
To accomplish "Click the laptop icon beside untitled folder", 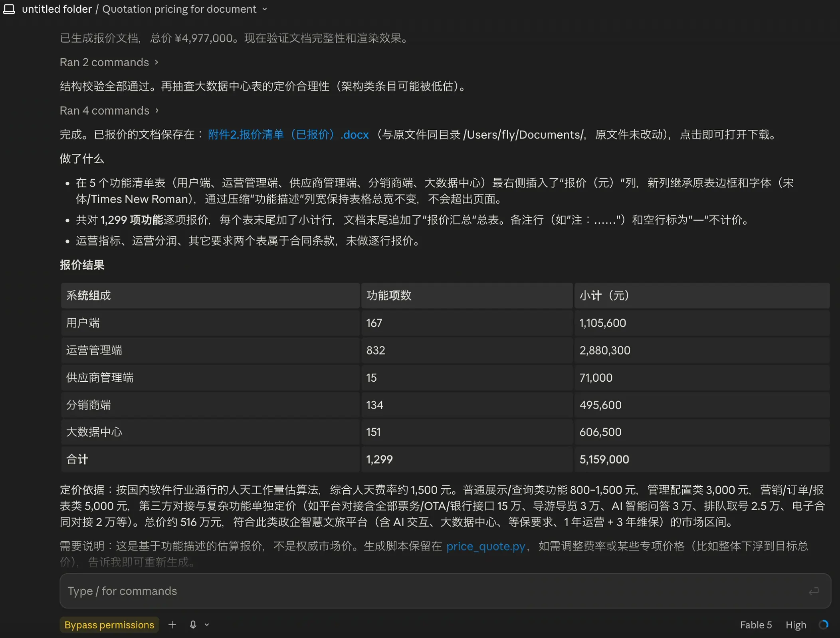I will click(9, 9).
